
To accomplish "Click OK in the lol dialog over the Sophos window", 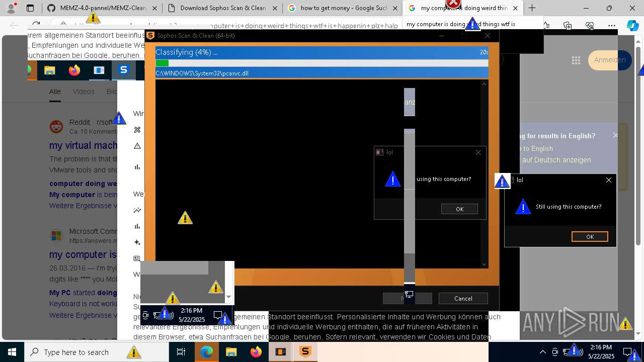I will (459, 209).
